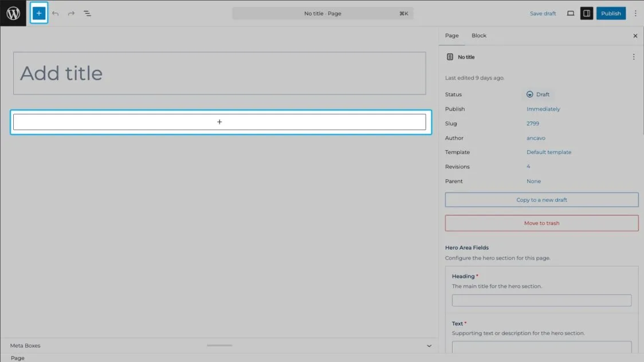This screenshot has height=362, width=644.
Task: Change publish date from Immediately
Action: pos(543,109)
